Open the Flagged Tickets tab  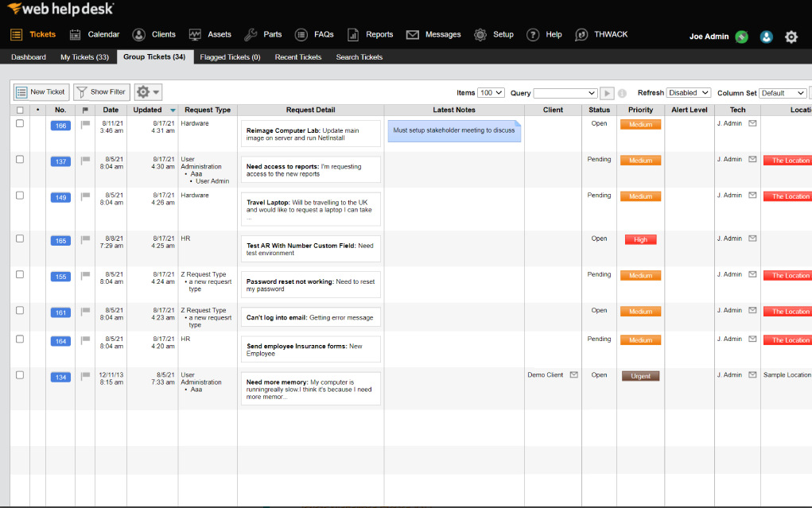(x=230, y=56)
